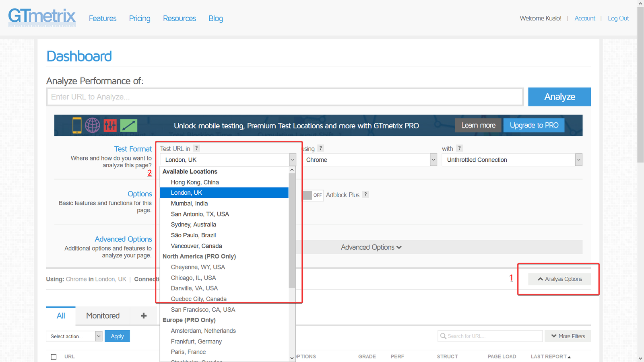Sort by the GRADE column

coord(367,357)
